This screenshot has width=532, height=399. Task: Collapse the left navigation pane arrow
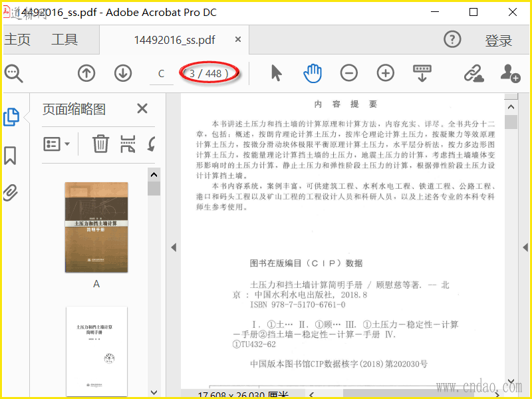coord(174,247)
